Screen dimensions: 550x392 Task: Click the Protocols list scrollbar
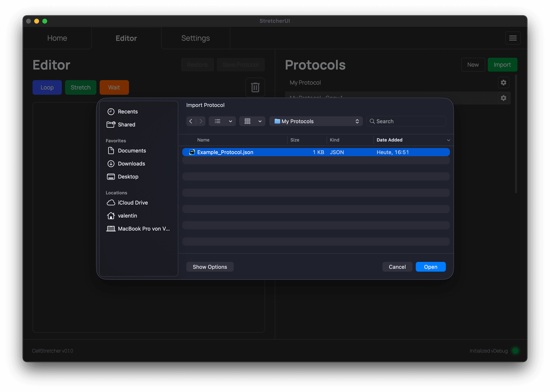[516, 134]
